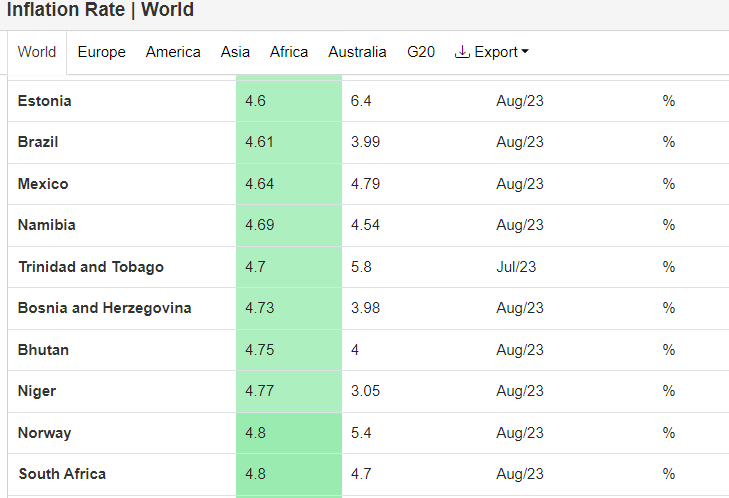
Task: Click Norway's green 4.8 value cell
Action: [x=289, y=433]
